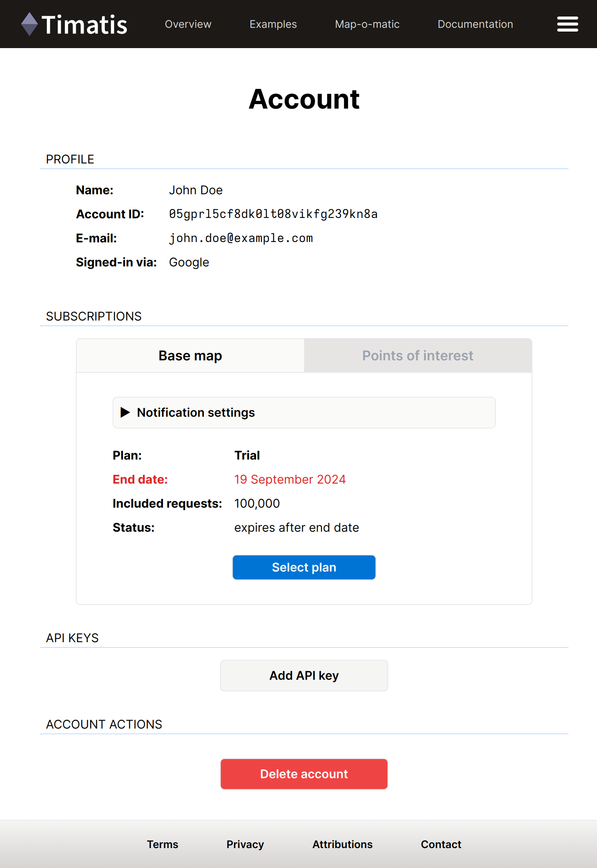Click the 19 September 2024 end date

click(289, 479)
